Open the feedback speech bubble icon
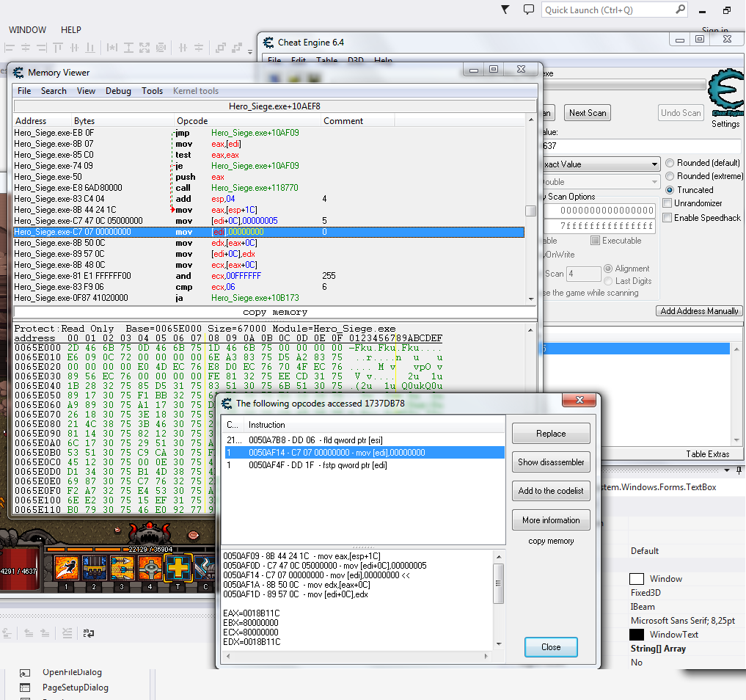Viewport: 746px width, 700px height. 529,10
